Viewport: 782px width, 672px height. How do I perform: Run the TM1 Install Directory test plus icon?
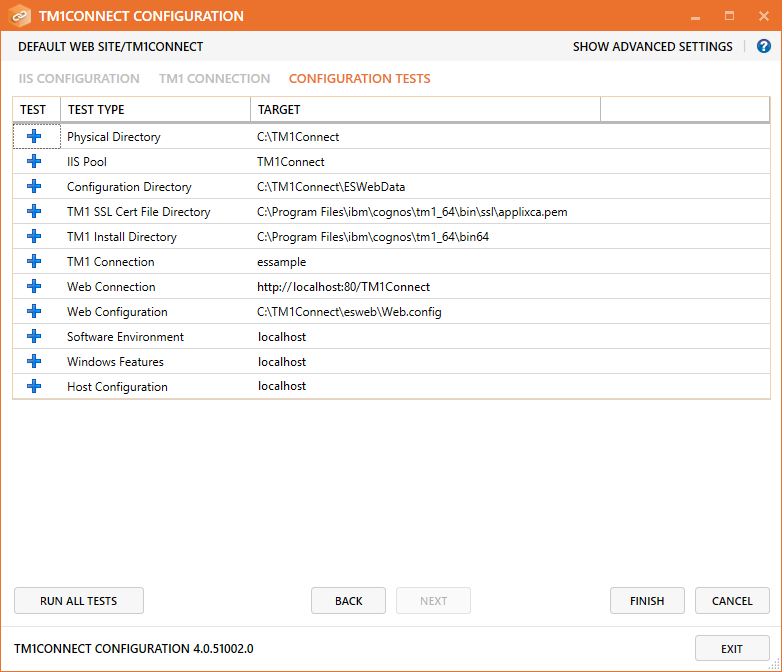tap(34, 236)
